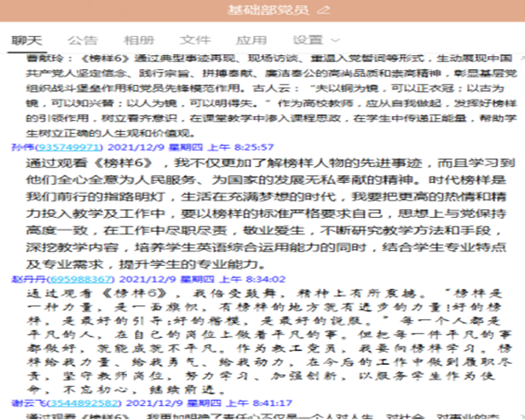The height and width of the screenshot is (420, 525).
Task: Open the 应用 tab
Action: pos(251,40)
